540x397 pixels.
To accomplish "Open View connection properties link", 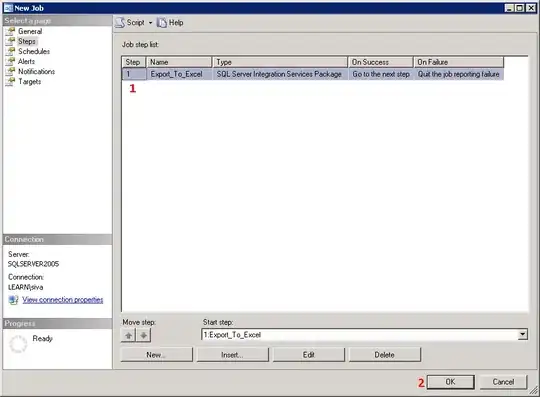I will point(63,300).
